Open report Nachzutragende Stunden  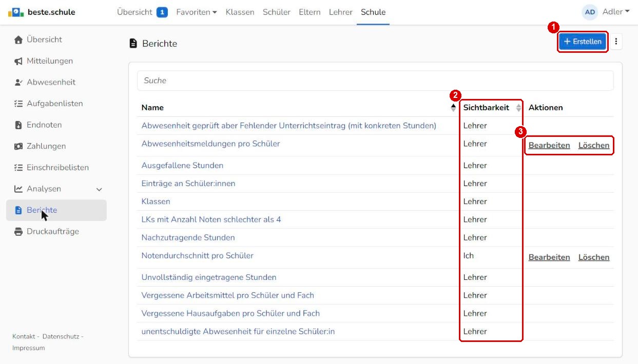(x=188, y=237)
